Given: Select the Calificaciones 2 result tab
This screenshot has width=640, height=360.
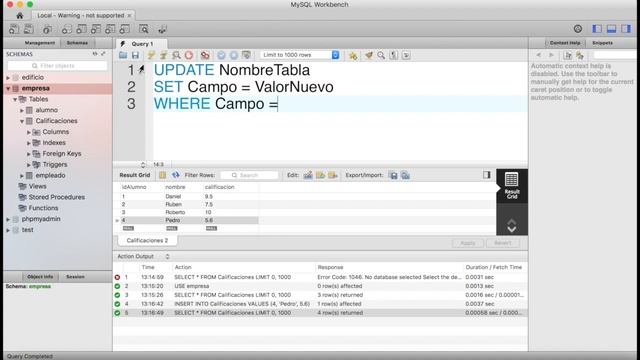Looking at the screenshot, I should 147,240.
